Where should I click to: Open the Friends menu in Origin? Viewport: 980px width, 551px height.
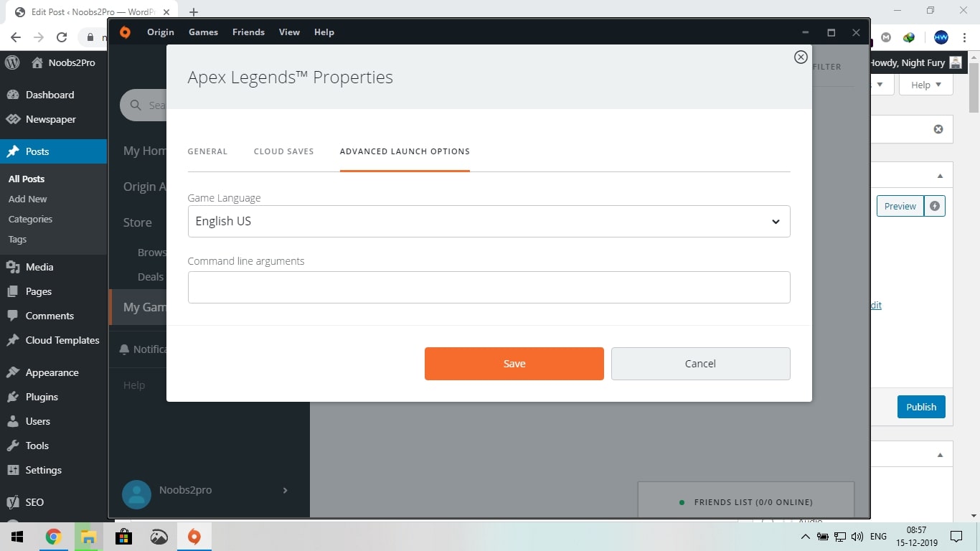pos(248,32)
